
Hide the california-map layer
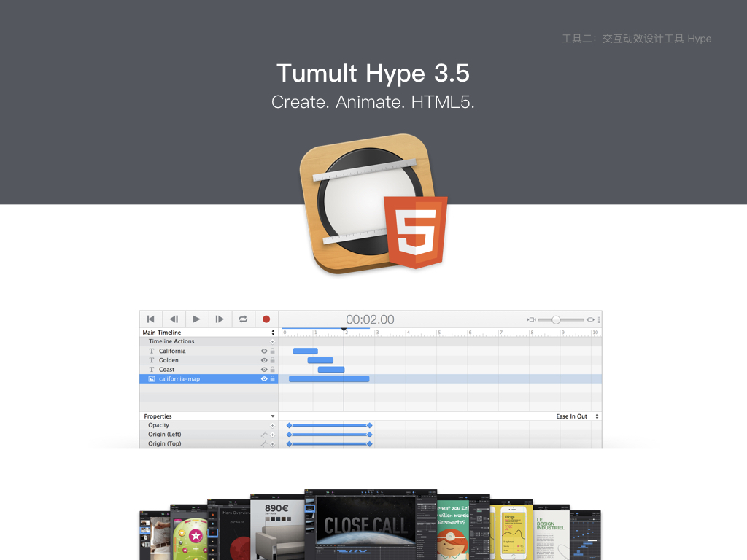264,379
